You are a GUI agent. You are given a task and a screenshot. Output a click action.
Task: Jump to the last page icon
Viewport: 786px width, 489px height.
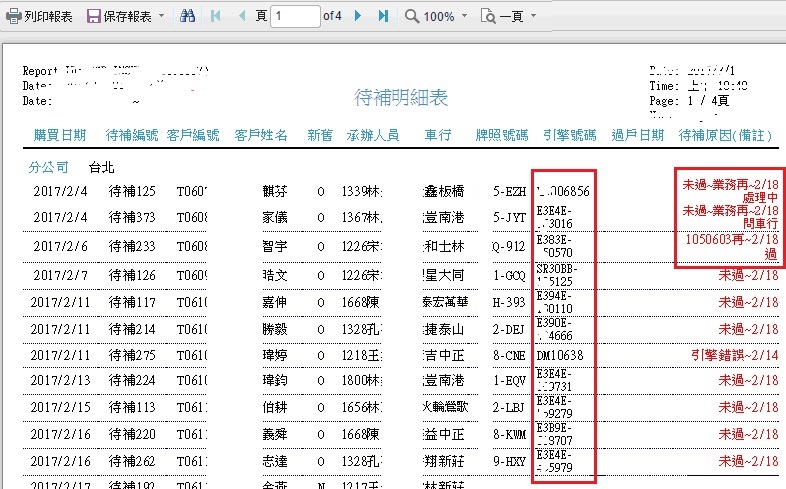384,17
